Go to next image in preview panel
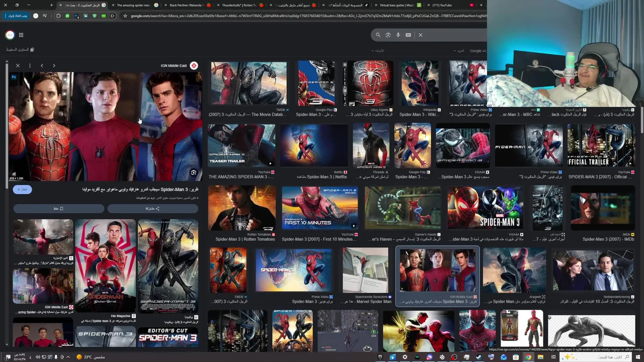The width and height of the screenshot is (644, 362). [54, 65]
